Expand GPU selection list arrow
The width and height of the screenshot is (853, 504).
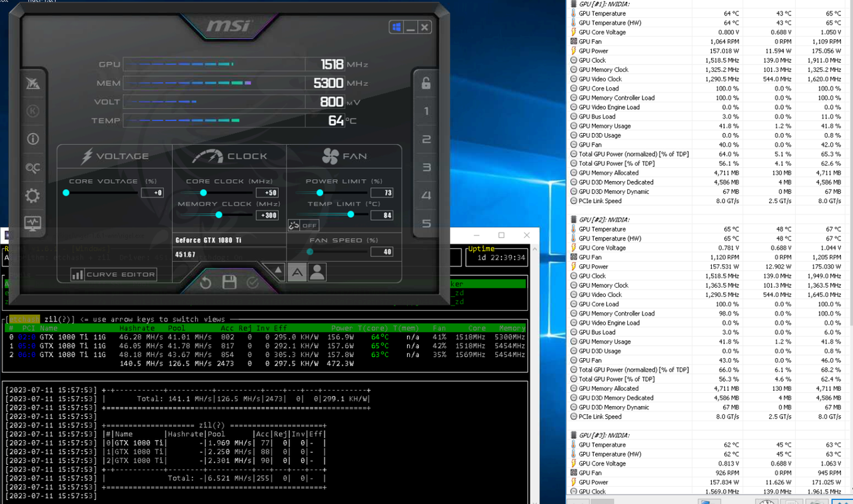tap(279, 270)
